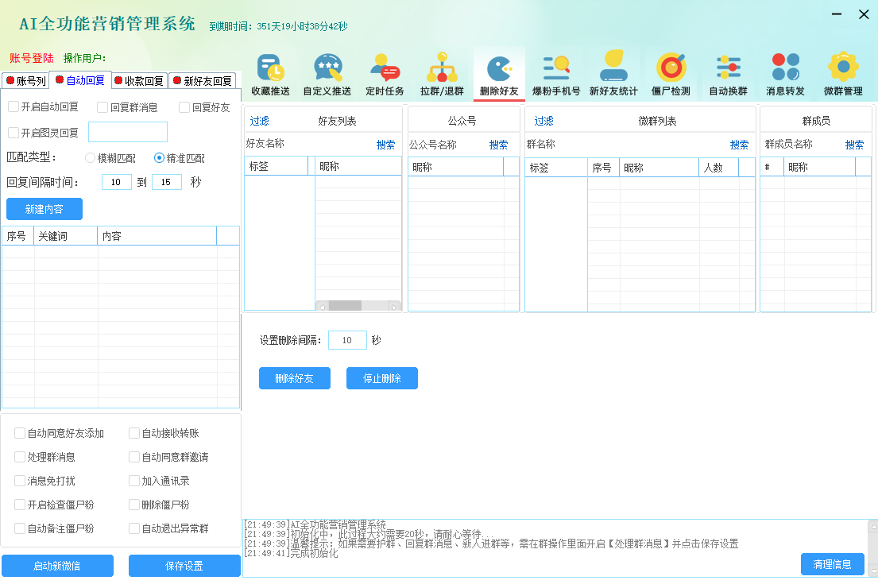878x588 pixels.
Task: Click 搜索 next to 公众号名称
Action: [x=498, y=145]
